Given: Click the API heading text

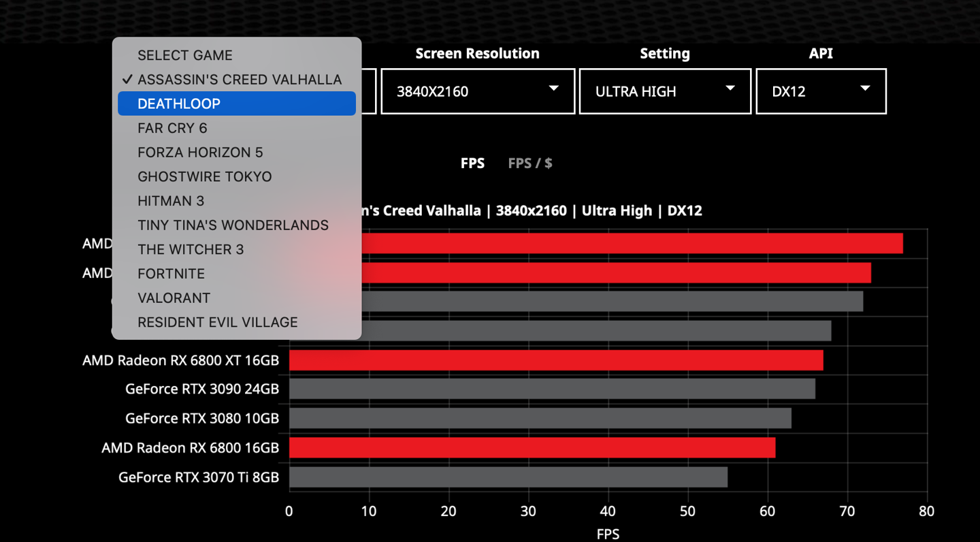Looking at the screenshot, I should pos(821,54).
